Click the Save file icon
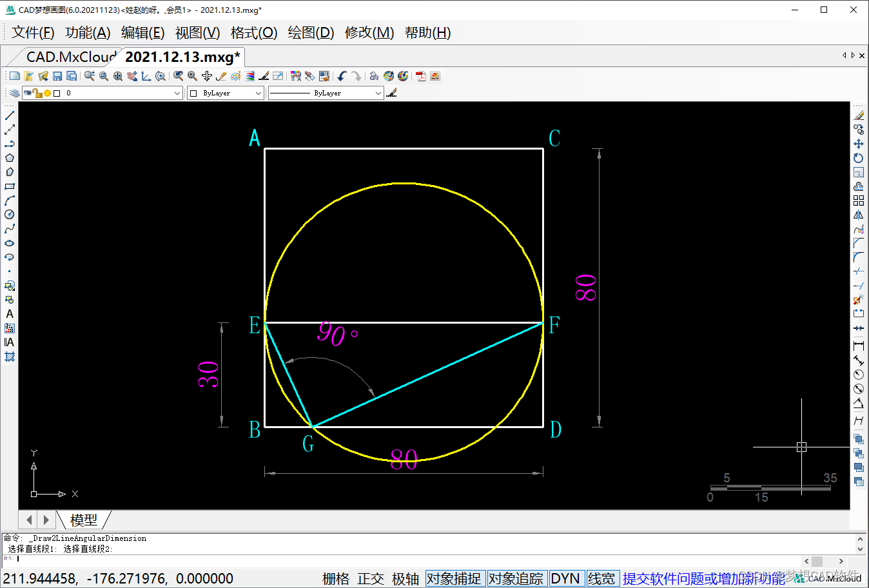The height and width of the screenshot is (588, 869). pos(57,76)
